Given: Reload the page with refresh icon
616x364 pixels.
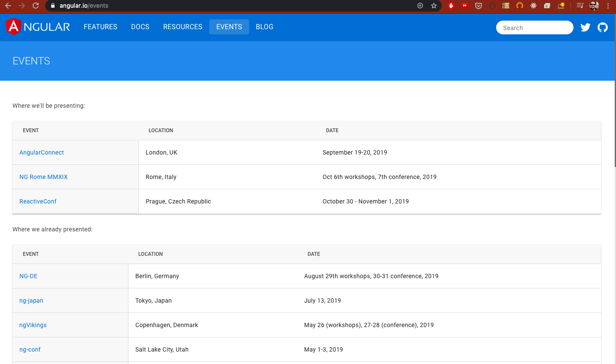Looking at the screenshot, I should pyautogui.click(x=36, y=6).
